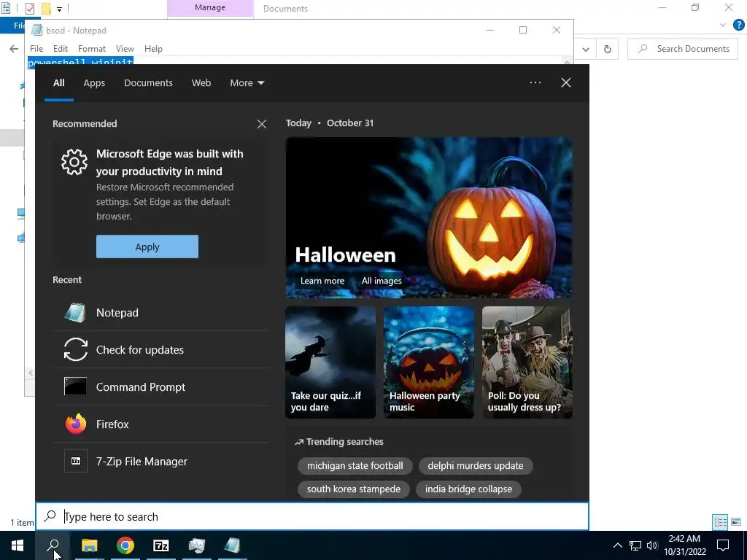Open the Notepad Edit menu
The height and width of the screenshot is (560, 747).
(x=60, y=49)
